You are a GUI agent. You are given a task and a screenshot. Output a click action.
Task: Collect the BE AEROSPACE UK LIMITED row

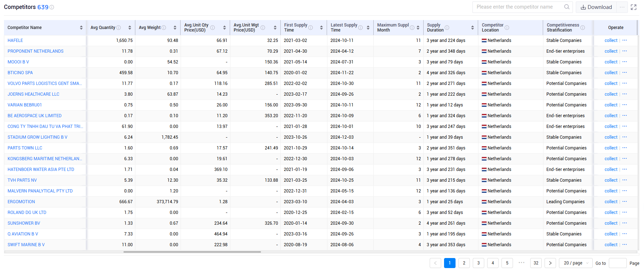(611, 116)
